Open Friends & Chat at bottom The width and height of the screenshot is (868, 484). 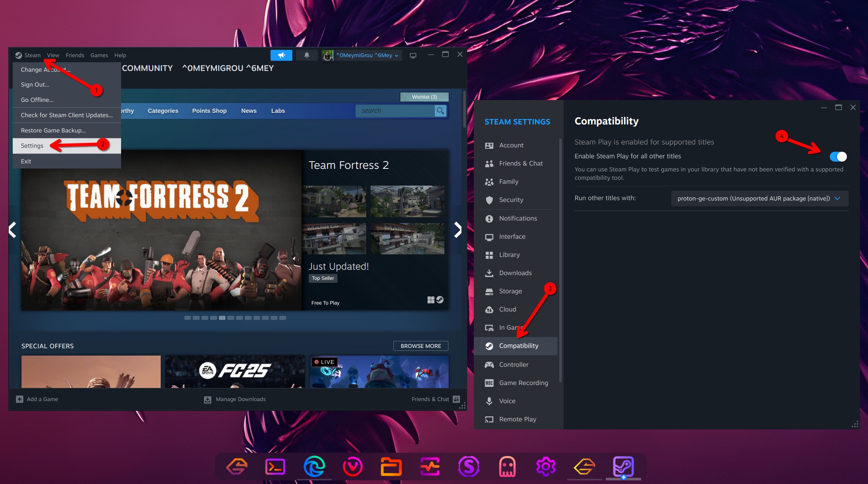coord(436,399)
